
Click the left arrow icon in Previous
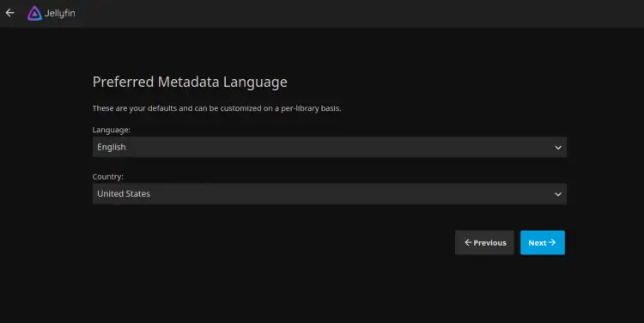coord(468,242)
